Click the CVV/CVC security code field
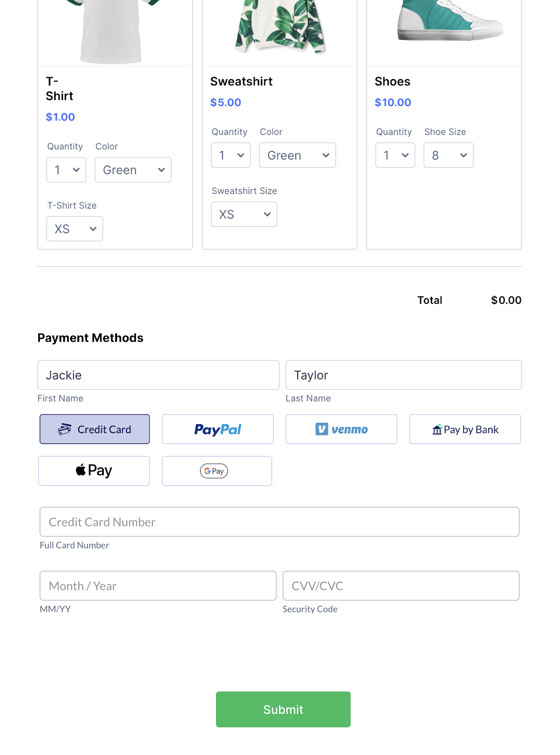Image resolution: width=560 pixels, height=755 pixels. (x=401, y=586)
